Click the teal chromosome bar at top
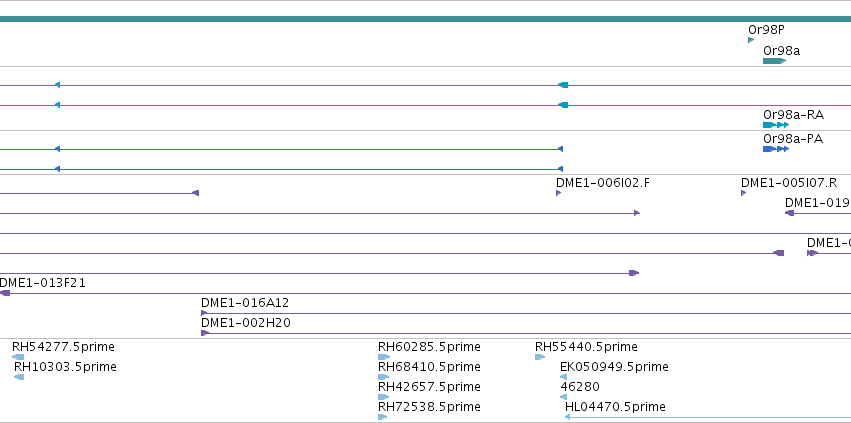The height and width of the screenshot is (423, 851). click(426, 19)
